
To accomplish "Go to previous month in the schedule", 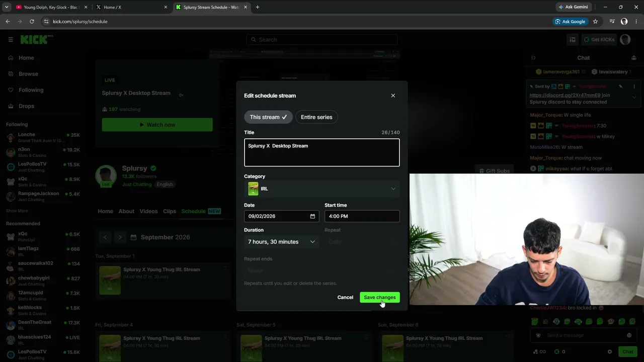I will 105,237.
